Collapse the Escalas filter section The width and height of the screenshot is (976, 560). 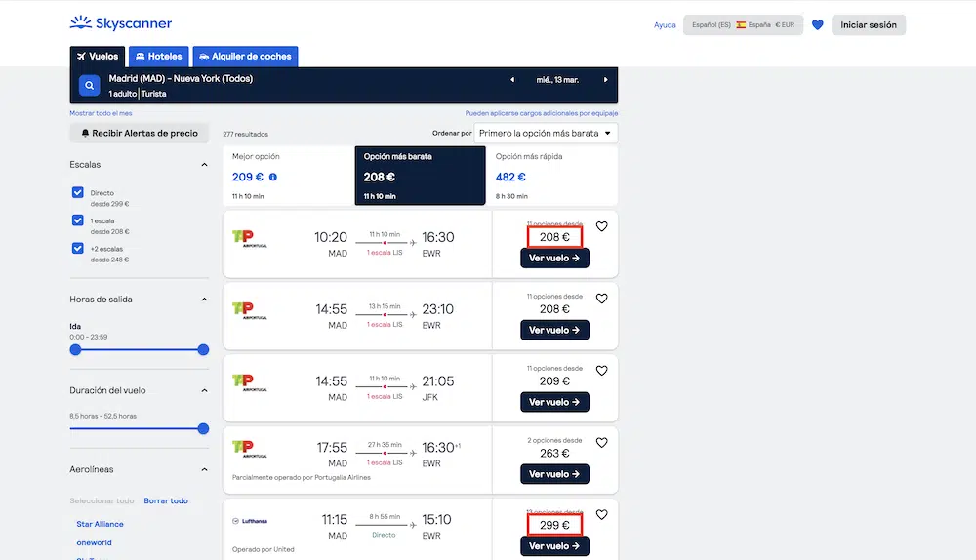tap(204, 165)
